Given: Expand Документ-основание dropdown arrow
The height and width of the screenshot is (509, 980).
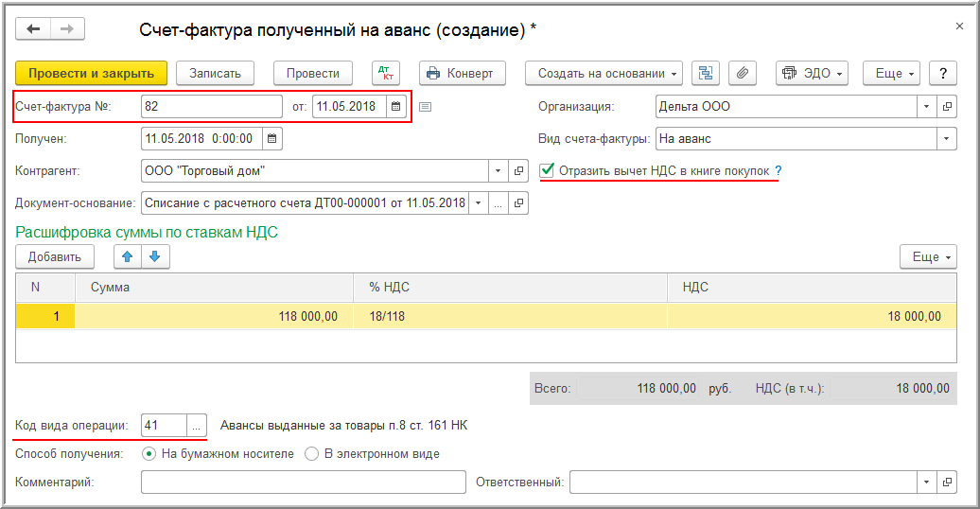Looking at the screenshot, I should [478, 203].
